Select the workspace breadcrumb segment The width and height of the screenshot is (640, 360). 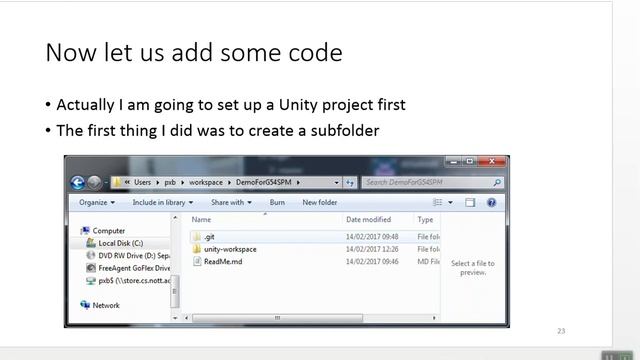coord(206,182)
